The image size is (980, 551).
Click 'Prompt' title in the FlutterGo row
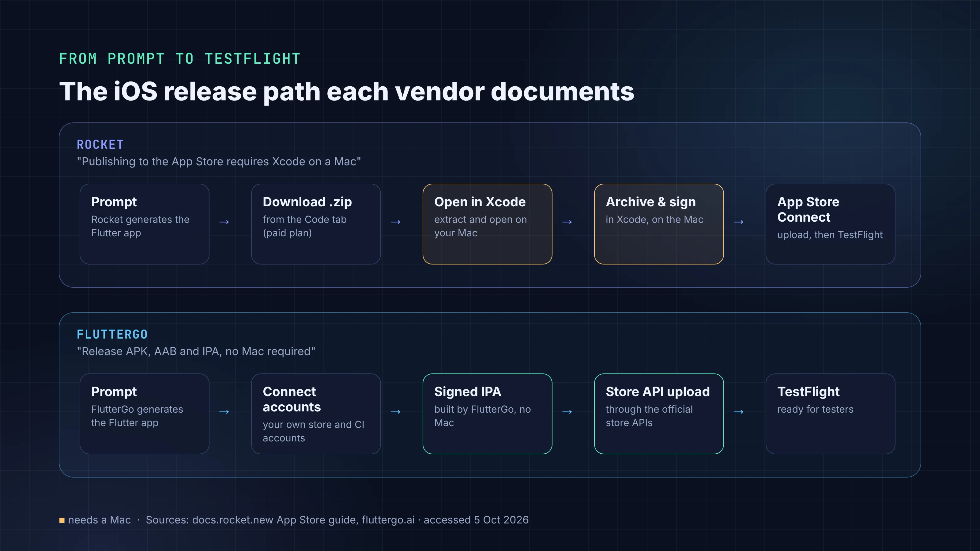[114, 392]
